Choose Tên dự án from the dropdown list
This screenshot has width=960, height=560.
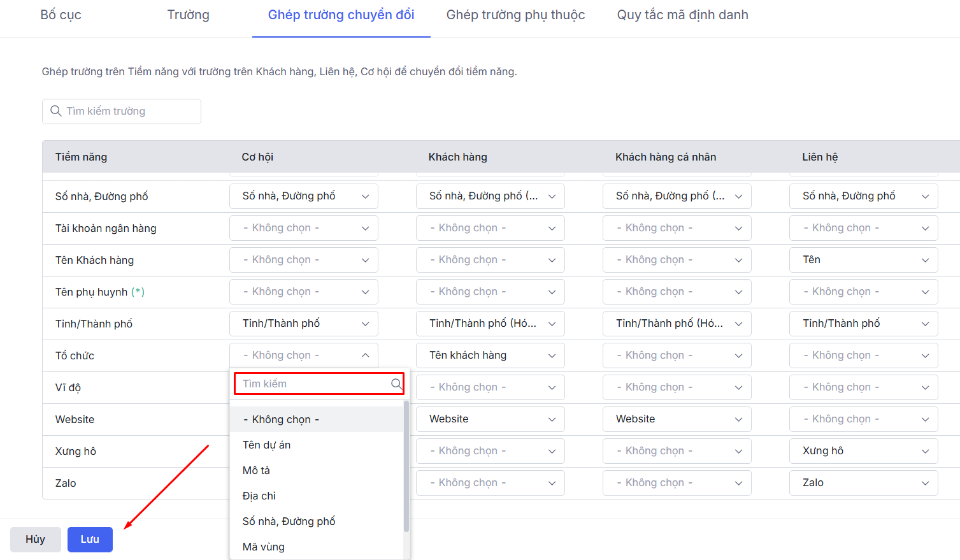click(266, 445)
